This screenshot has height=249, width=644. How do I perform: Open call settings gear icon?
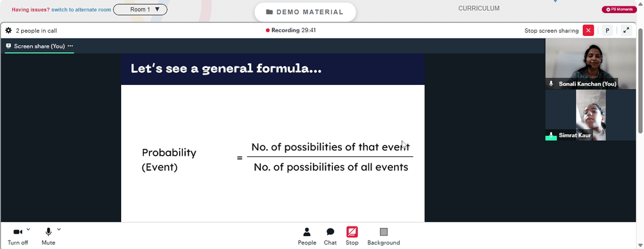tap(8, 30)
